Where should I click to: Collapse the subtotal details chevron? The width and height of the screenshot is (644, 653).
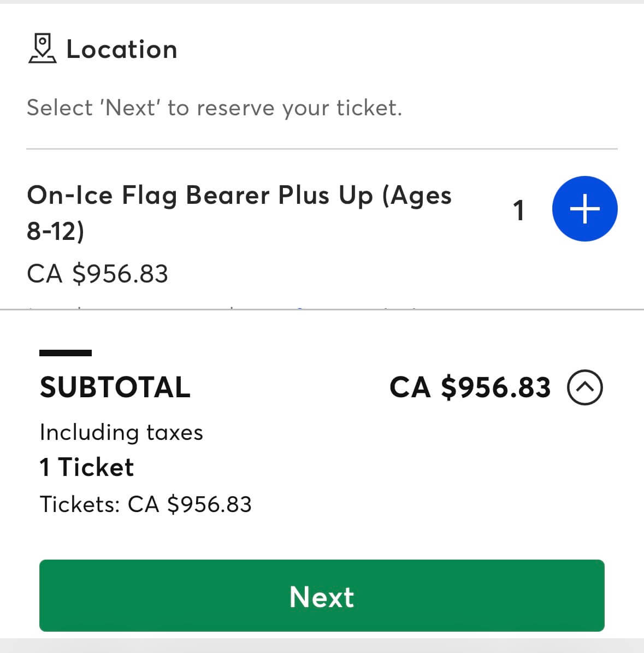click(x=585, y=387)
